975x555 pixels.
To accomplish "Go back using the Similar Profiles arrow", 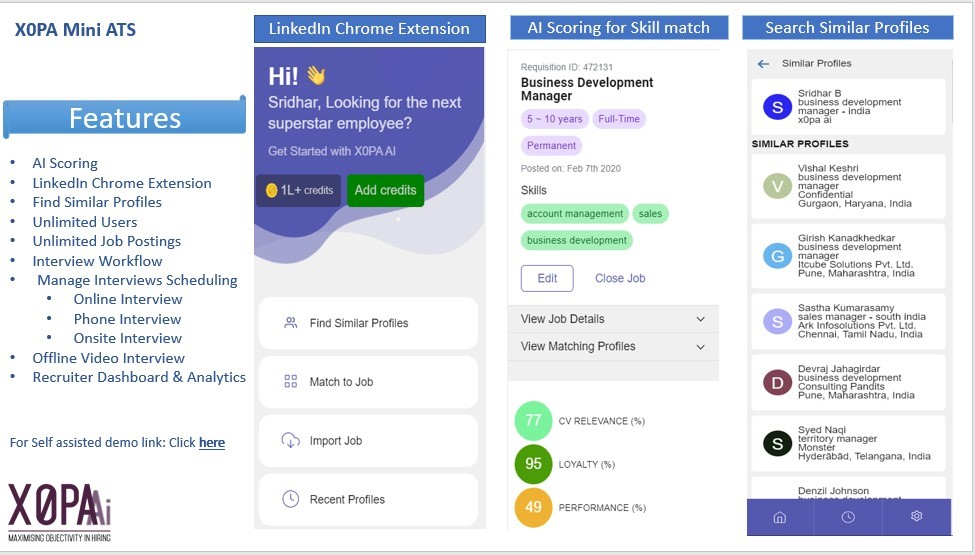I will [764, 63].
